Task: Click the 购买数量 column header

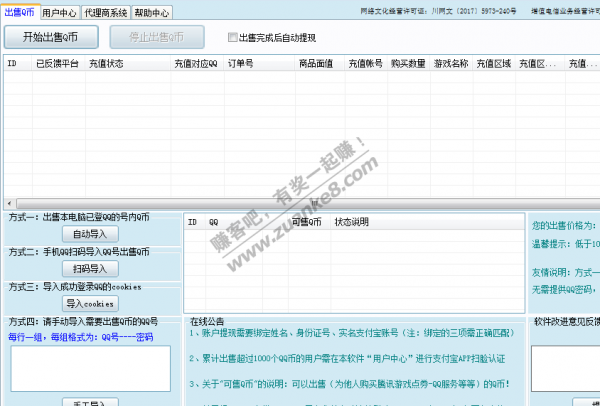Action: 408,64
